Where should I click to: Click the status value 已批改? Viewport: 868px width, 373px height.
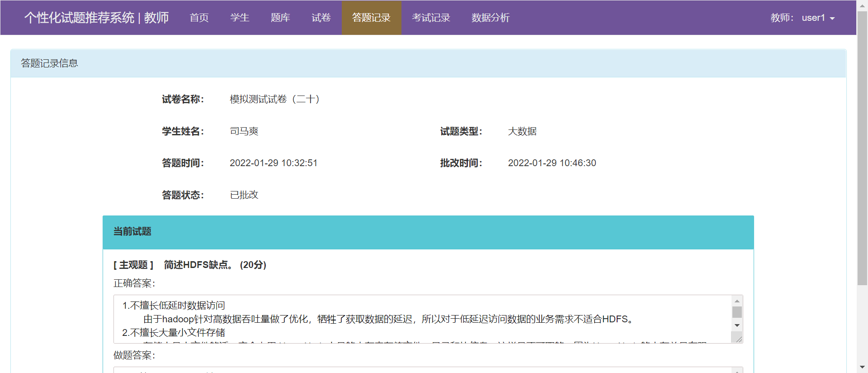coord(244,195)
